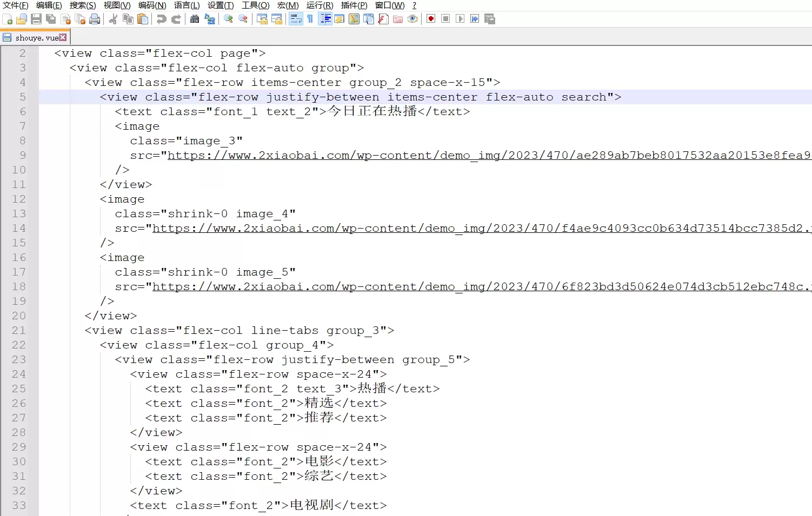
Task: Open the 运行(R) menu
Action: (x=320, y=5)
